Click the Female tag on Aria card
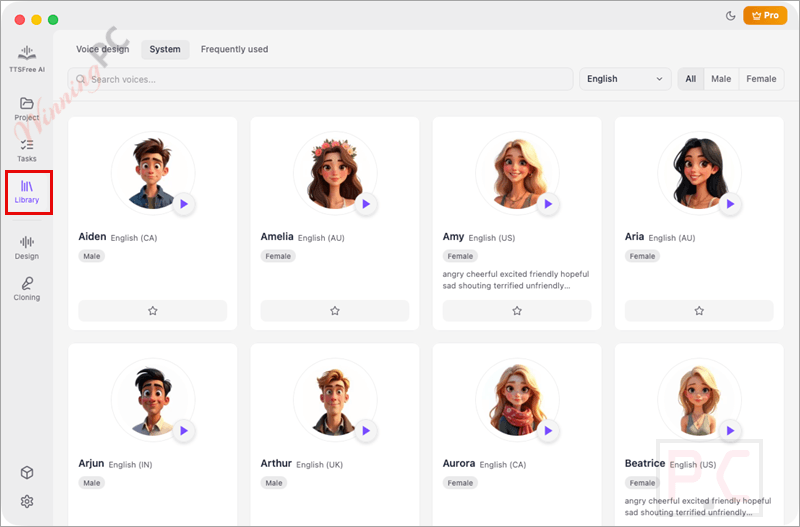The image size is (800, 527). [642, 256]
